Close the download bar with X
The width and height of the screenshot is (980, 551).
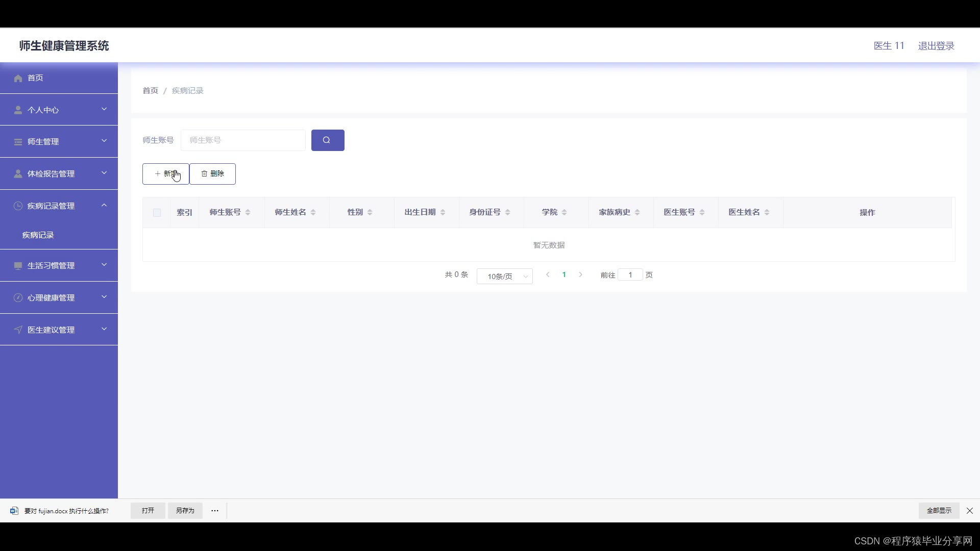point(969,511)
